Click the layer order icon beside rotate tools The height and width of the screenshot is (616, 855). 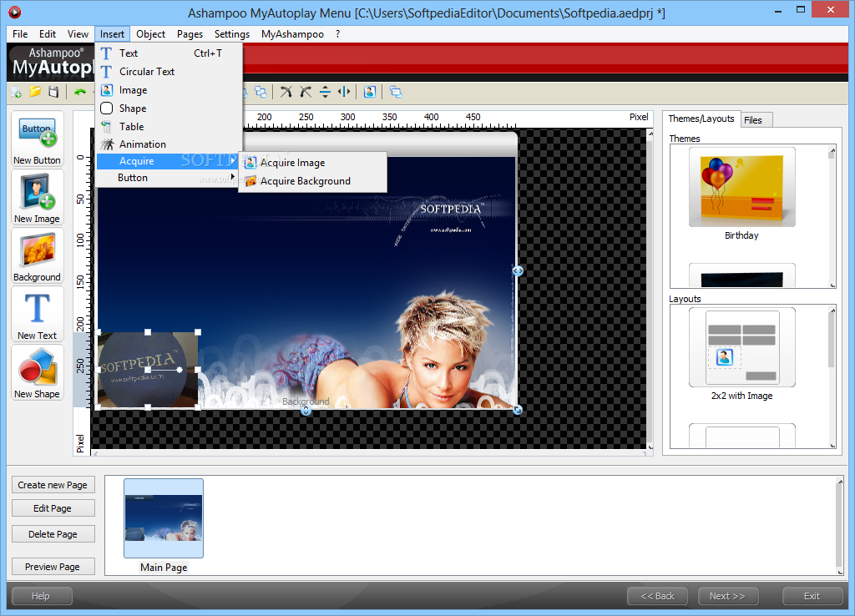point(261,92)
